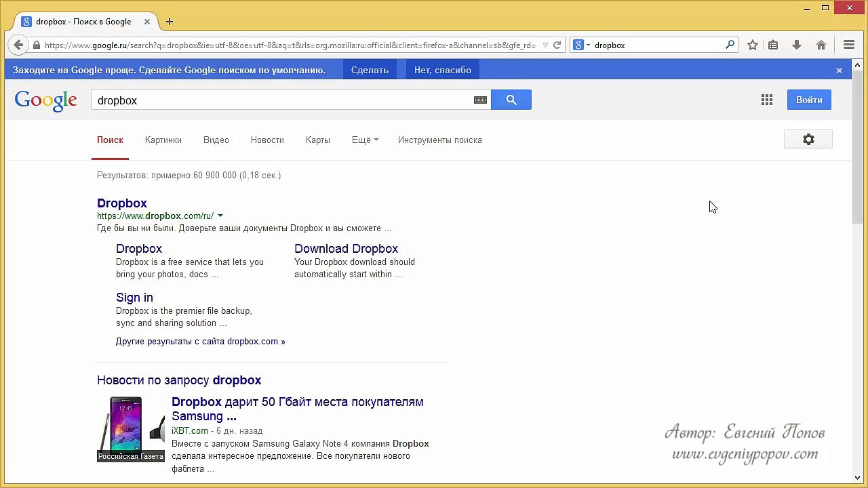Click the browser back arrow button
868x488 pixels.
click(x=18, y=45)
